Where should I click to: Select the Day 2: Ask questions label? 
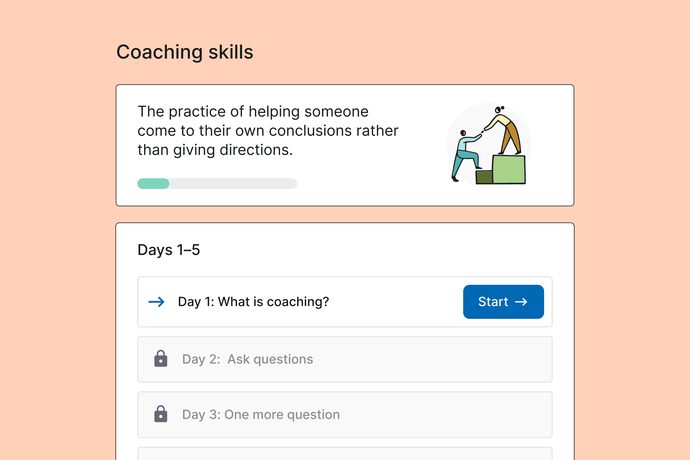pos(247,359)
